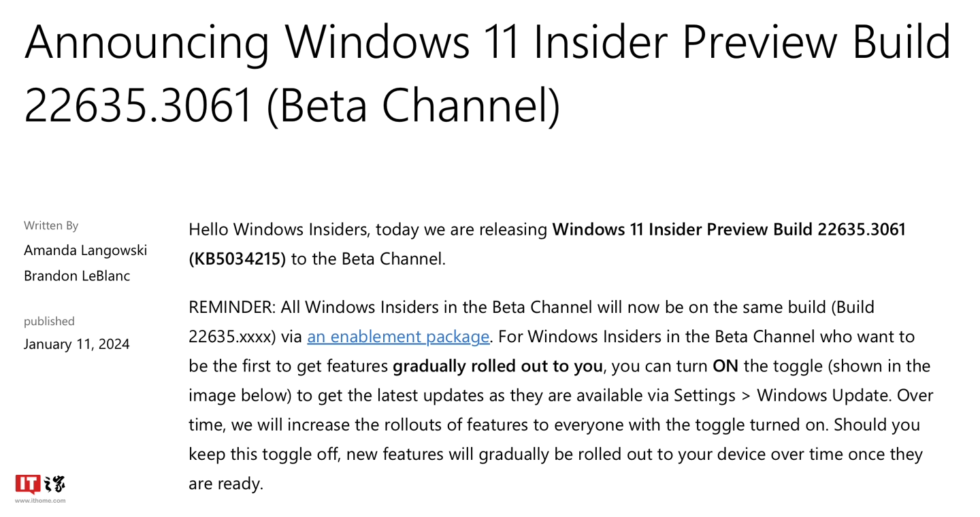Click "22635.3061" in the page headline

pyautogui.click(x=138, y=105)
